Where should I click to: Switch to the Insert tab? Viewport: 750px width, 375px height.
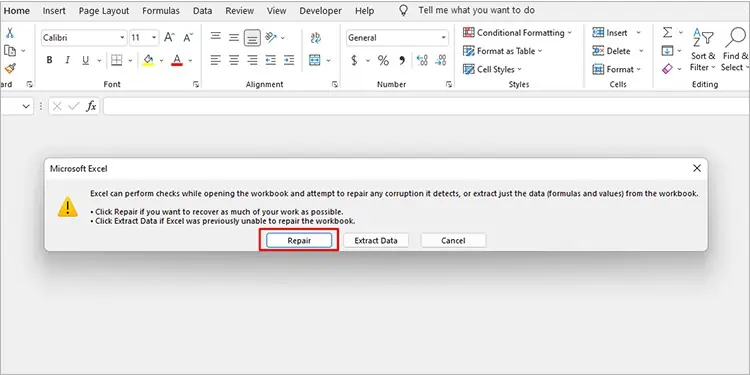tap(54, 11)
